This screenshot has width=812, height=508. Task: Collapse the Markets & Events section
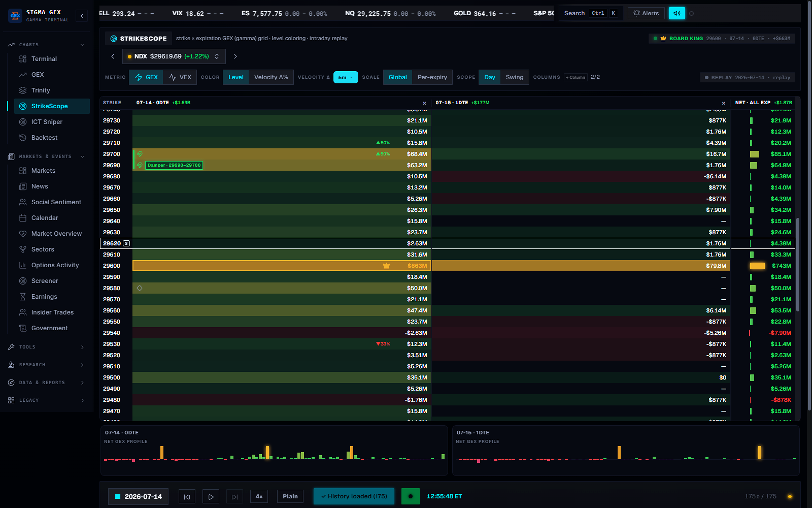(x=47, y=156)
